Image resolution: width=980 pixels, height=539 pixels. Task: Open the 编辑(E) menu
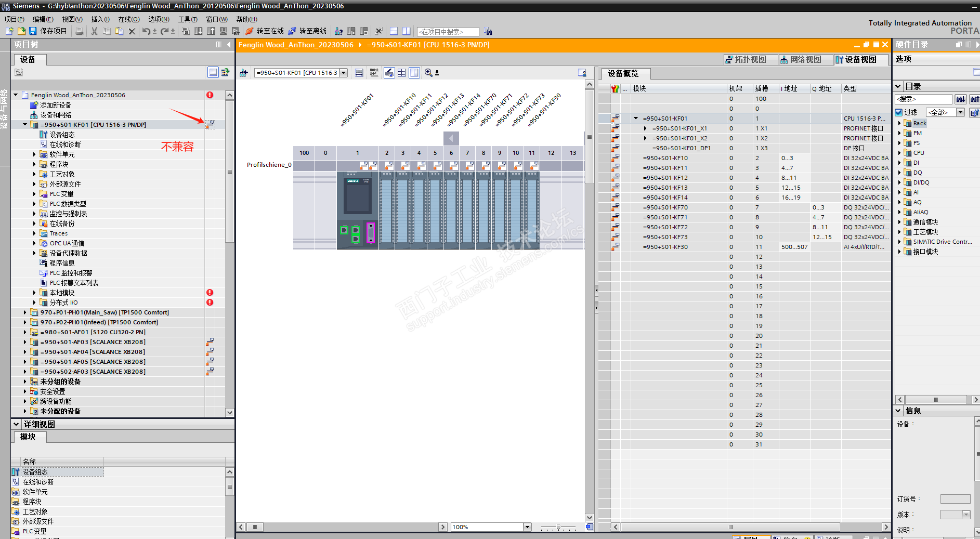coord(43,19)
